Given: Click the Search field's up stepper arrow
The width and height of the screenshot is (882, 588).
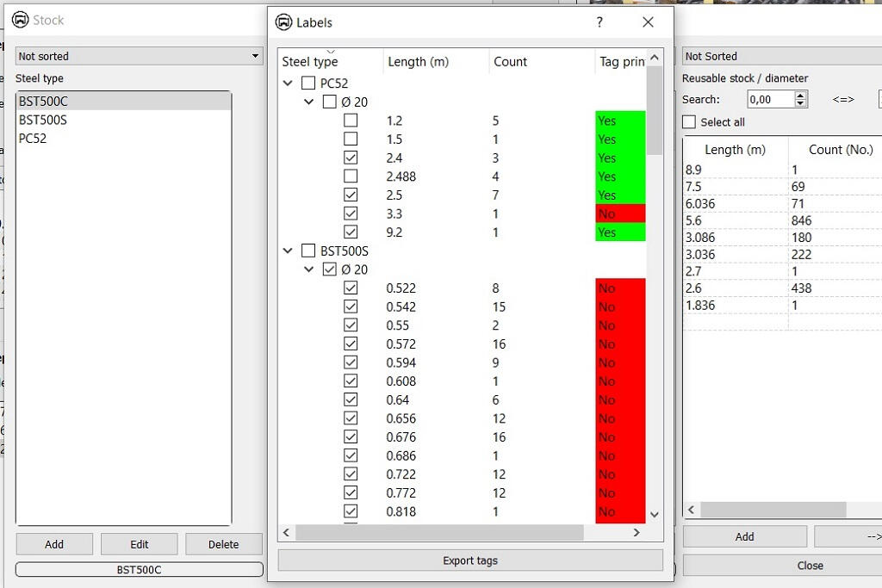Looking at the screenshot, I should tap(800, 95).
